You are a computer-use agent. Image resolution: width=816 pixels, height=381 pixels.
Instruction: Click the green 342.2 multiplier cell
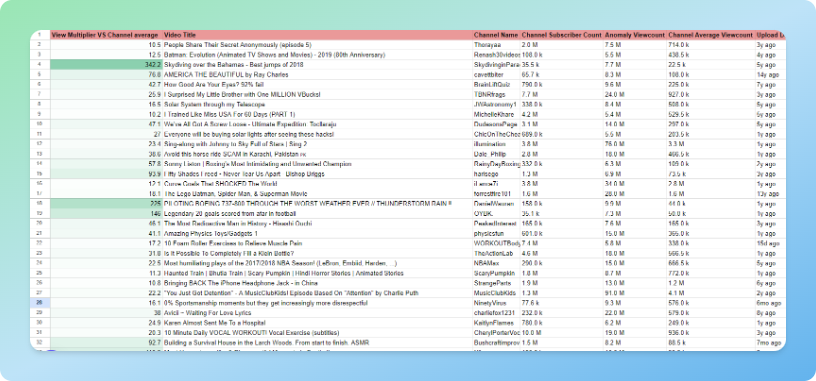point(106,65)
